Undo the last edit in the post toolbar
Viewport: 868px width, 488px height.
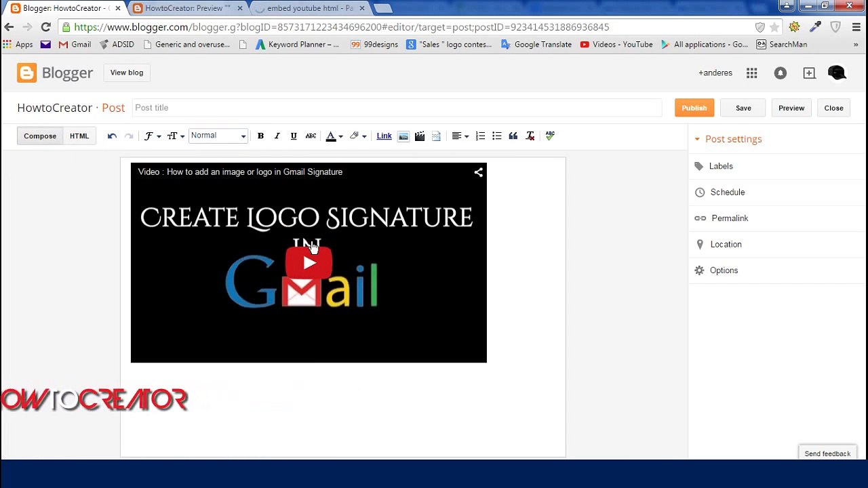click(x=112, y=136)
